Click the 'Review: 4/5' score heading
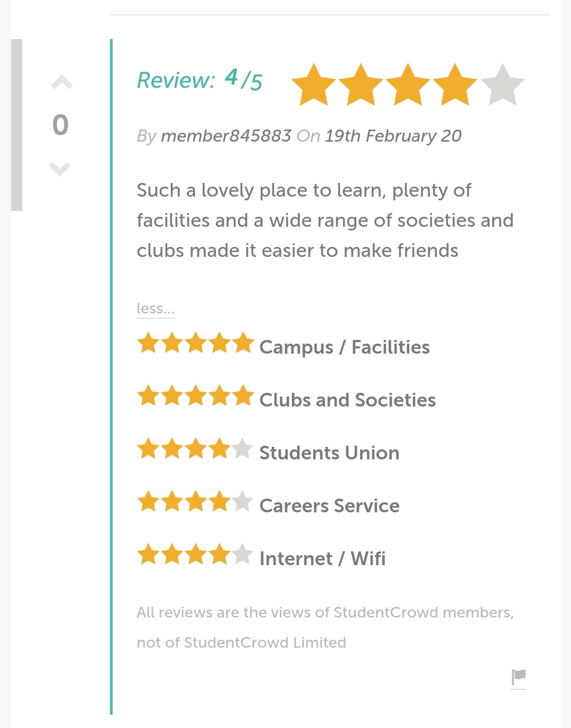 pyautogui.click(x=199, y=80)
